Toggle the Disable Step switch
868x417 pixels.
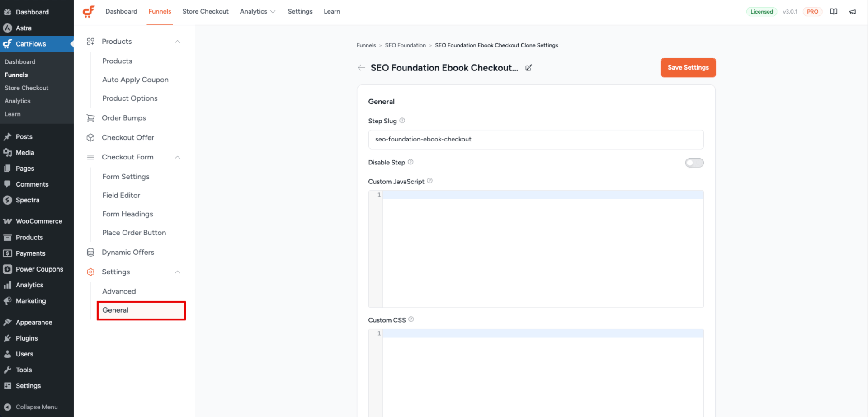(694, 163)
